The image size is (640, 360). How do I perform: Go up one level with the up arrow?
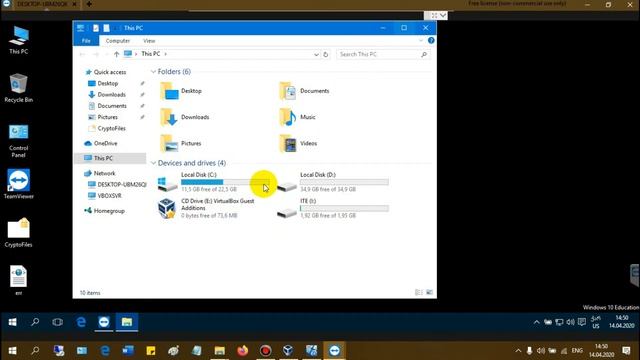116,54
